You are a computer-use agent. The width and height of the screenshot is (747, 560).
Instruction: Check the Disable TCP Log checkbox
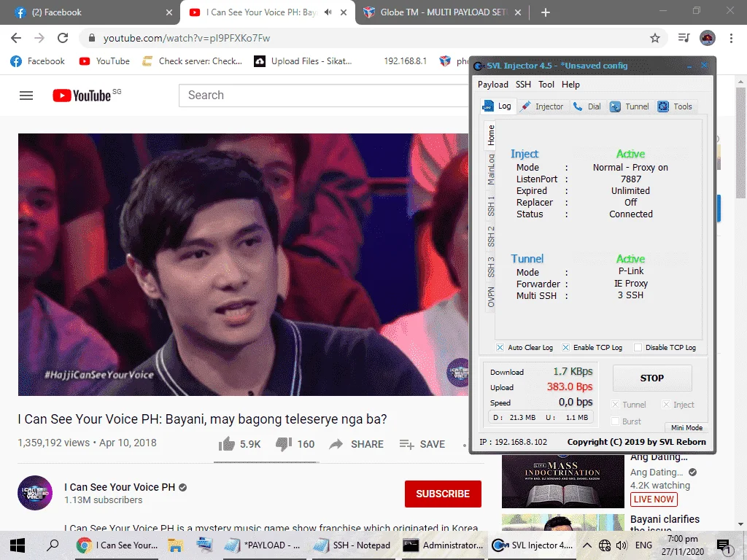point(638,348)
